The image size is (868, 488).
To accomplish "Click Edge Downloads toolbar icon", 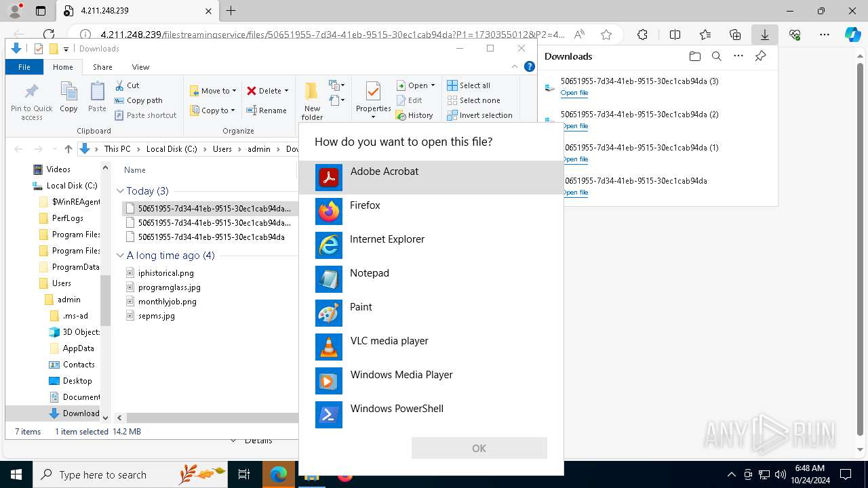I will click(764, 35).
